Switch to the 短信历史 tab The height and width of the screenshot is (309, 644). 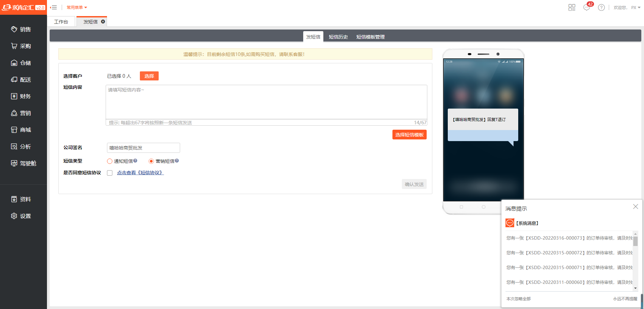tap(338, 37)
